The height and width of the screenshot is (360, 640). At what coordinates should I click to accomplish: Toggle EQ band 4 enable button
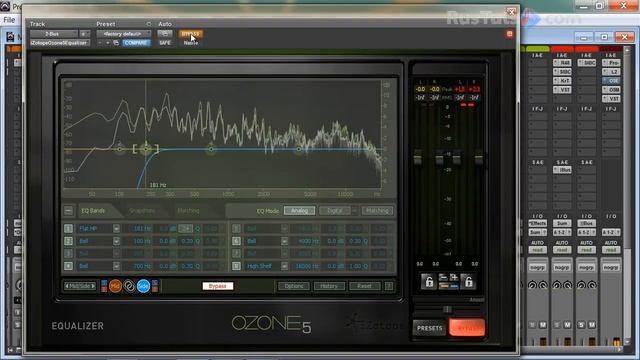pos(68,266)
